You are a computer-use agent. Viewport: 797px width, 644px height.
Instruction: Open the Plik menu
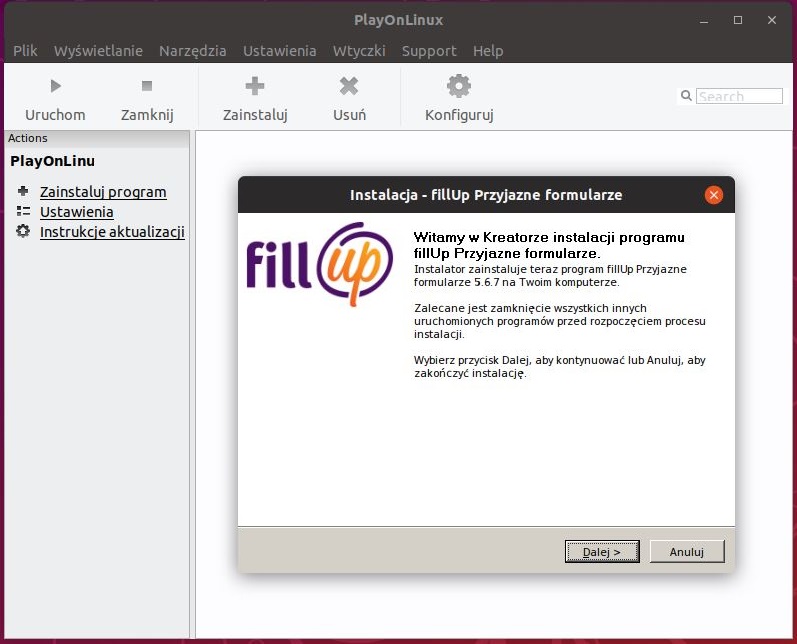(25, 51)
